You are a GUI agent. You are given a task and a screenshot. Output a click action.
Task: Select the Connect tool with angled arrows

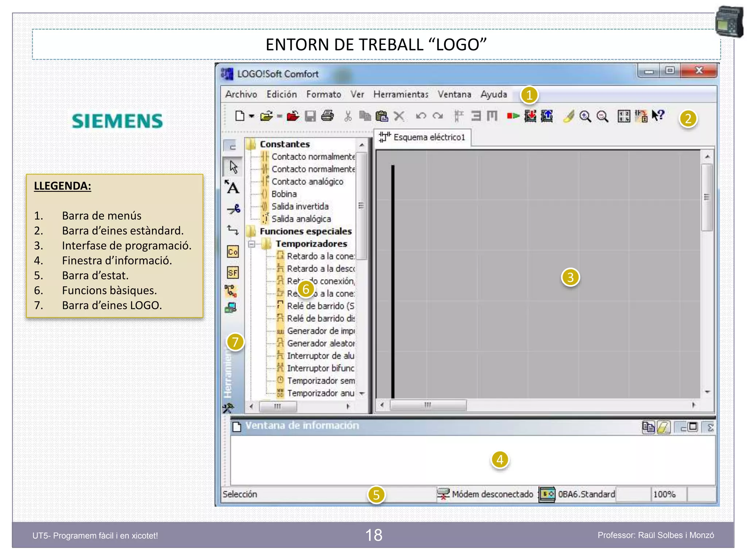tap(233, 230)
